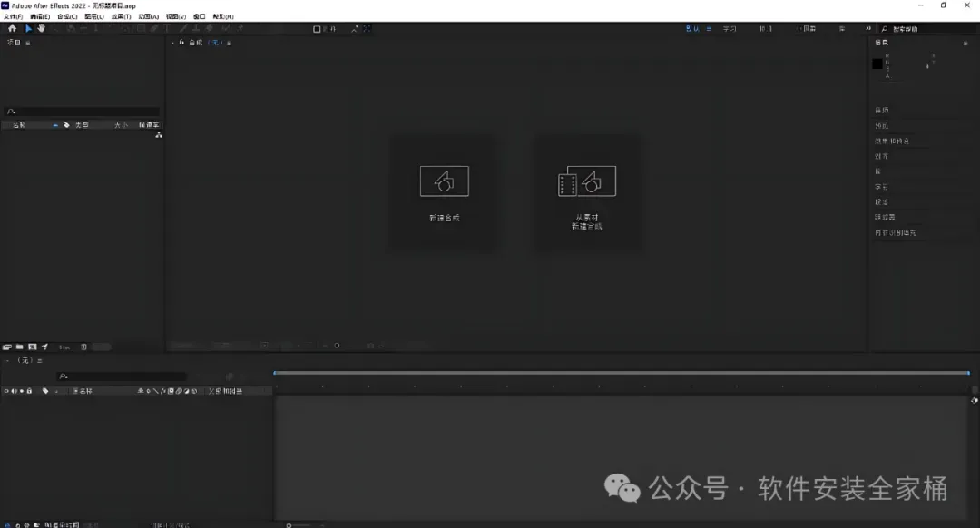Click the new composition icon in Project panel footer
Screen dimensions: 980x528
point(33,347)
